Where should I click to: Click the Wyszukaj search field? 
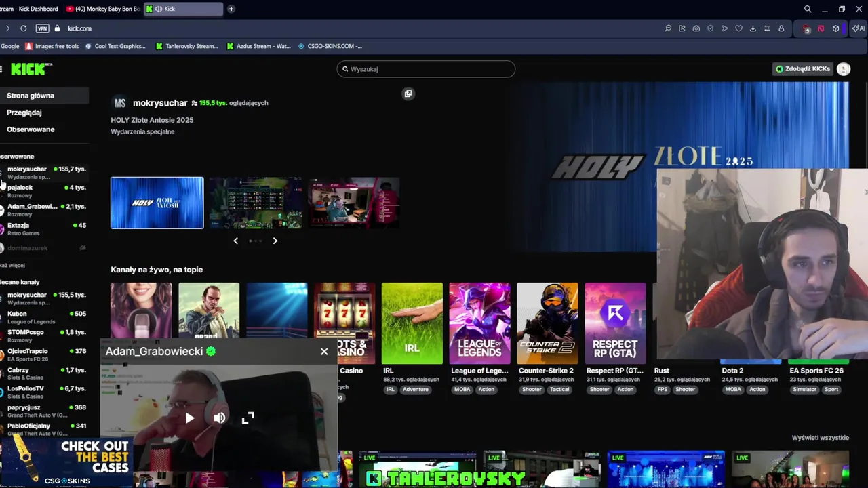coord(426,69)
